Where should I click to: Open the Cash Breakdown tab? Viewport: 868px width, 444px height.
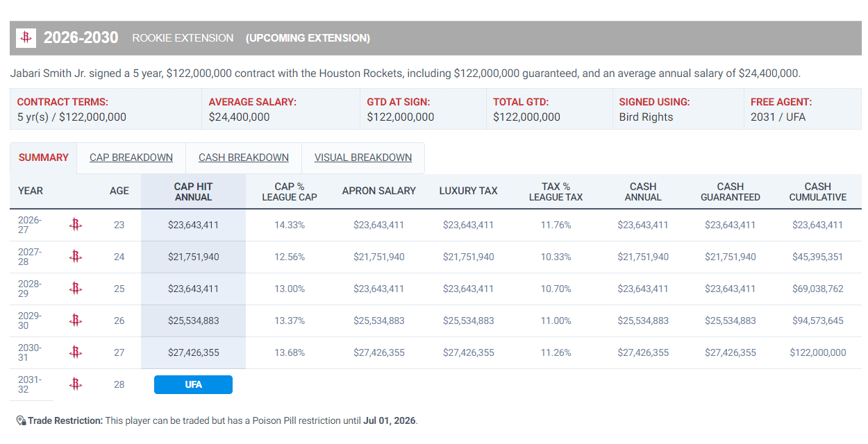click(x=244, y=157)
